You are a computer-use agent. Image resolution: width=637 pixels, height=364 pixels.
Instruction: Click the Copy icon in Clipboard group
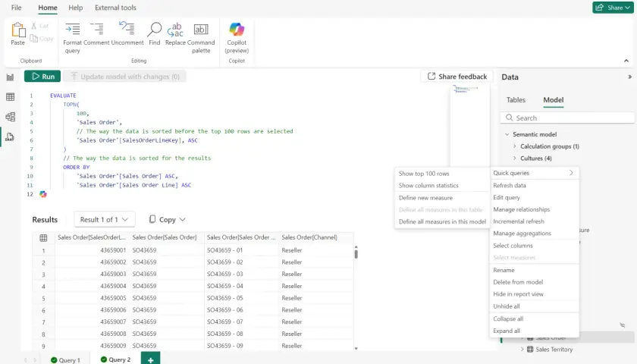pyautogui.click(x=33, y=38)
